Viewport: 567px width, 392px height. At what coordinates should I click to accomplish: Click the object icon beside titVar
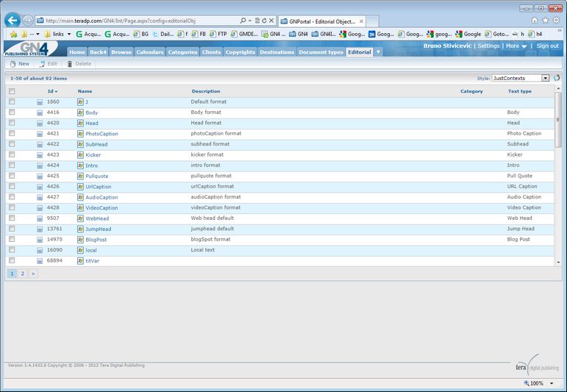click(x=80, y=261)
